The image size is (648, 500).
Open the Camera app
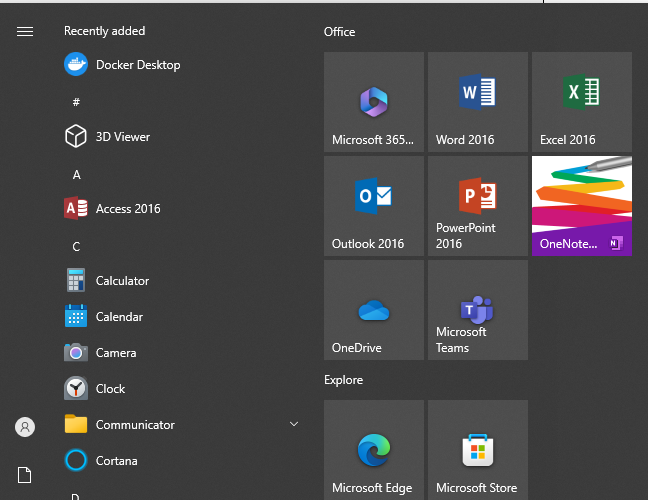click(115, 353)
